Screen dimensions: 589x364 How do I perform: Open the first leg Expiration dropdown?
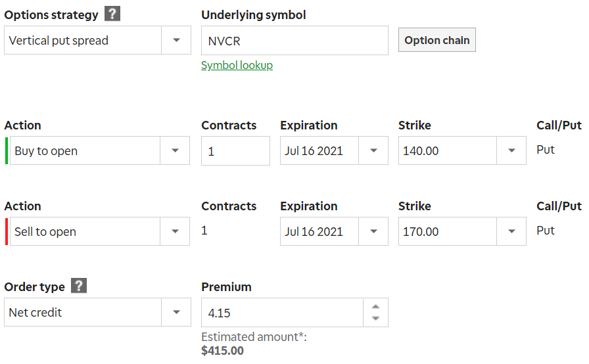(334, 150)
